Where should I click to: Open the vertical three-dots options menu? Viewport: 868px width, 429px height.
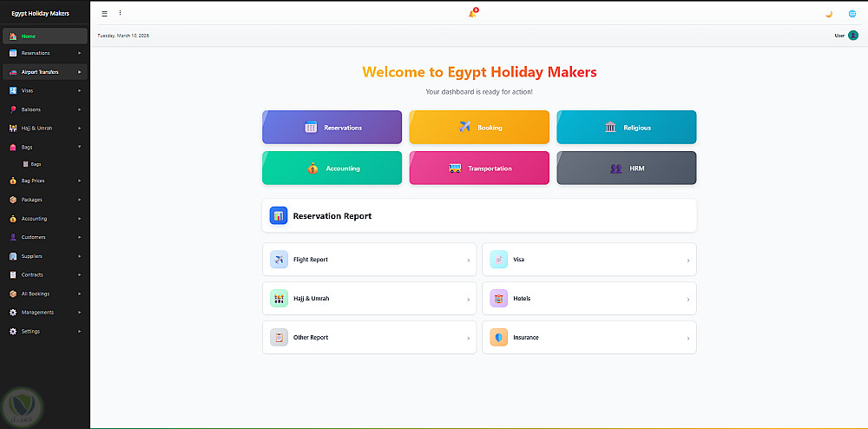point(120,13)
